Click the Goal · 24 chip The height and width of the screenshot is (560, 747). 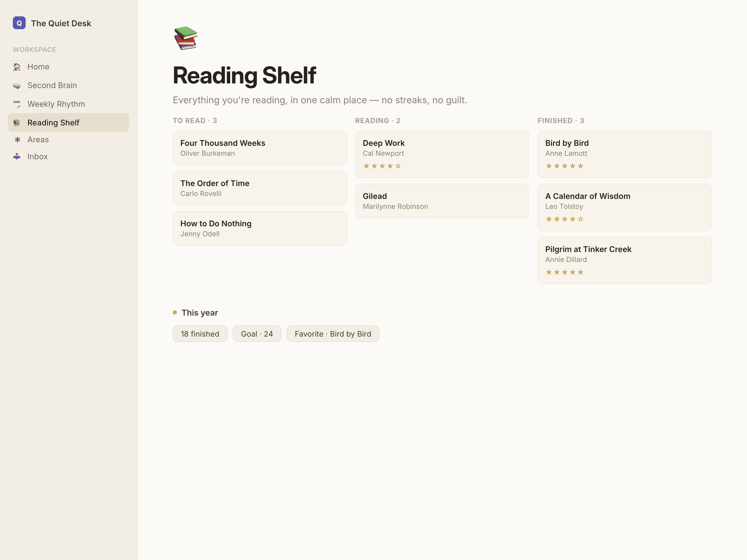(257, 334)
